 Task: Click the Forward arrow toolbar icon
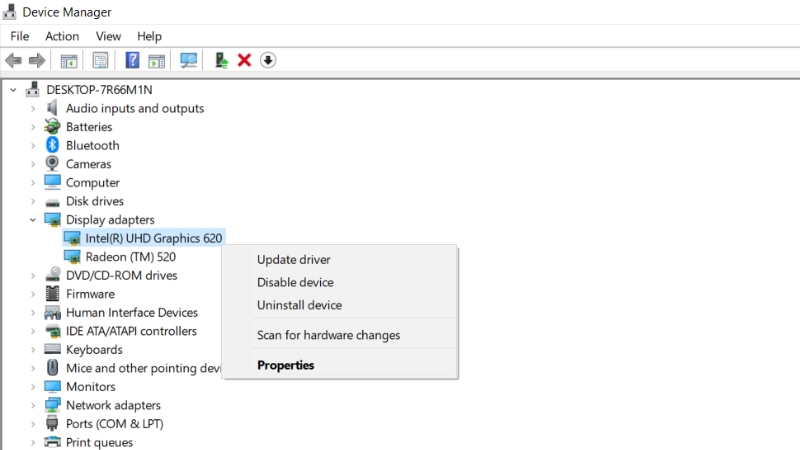pyautogui.click(x=37, y=61)
